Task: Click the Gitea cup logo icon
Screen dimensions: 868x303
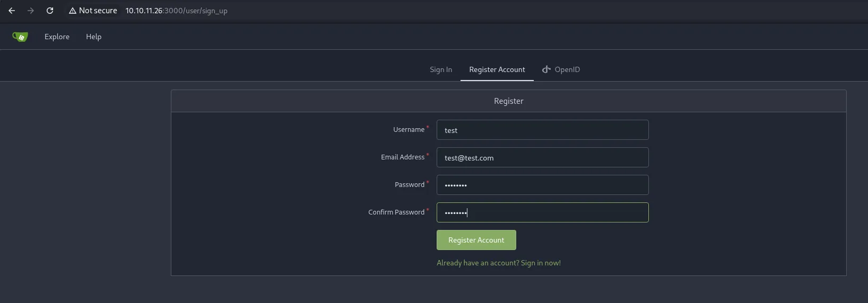Action: tap(20, 37)
